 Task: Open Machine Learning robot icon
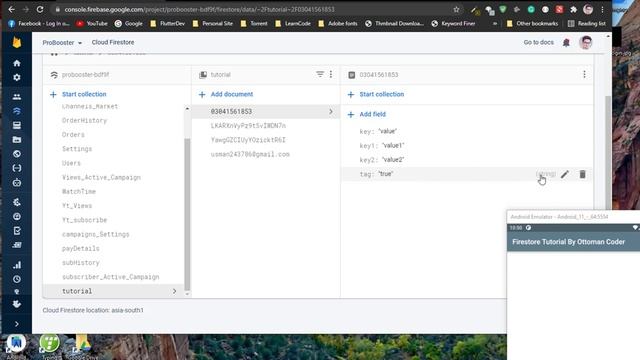tap(17, 183)
